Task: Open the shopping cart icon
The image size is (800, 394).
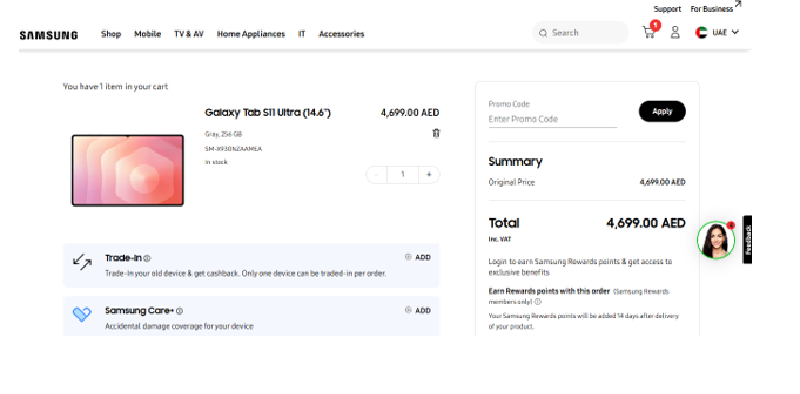Action: pyautogui.click(x=648, y=33)
